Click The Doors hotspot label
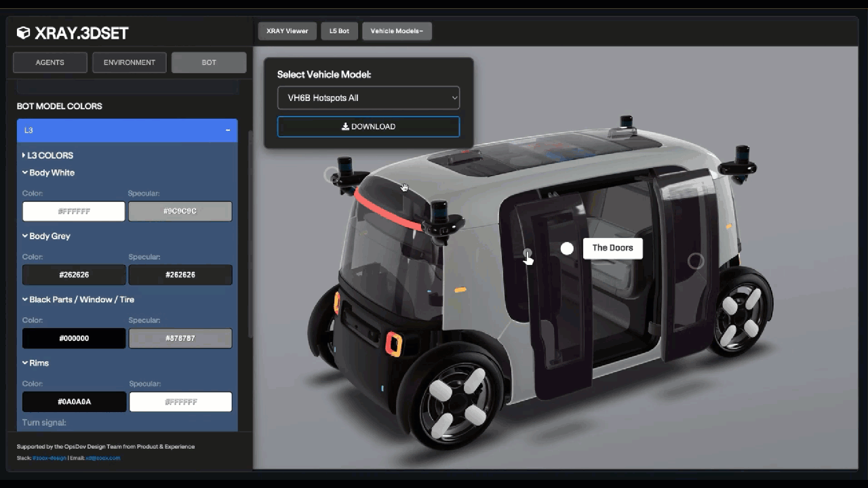The image size is (868, 488). tap(612, 248)
